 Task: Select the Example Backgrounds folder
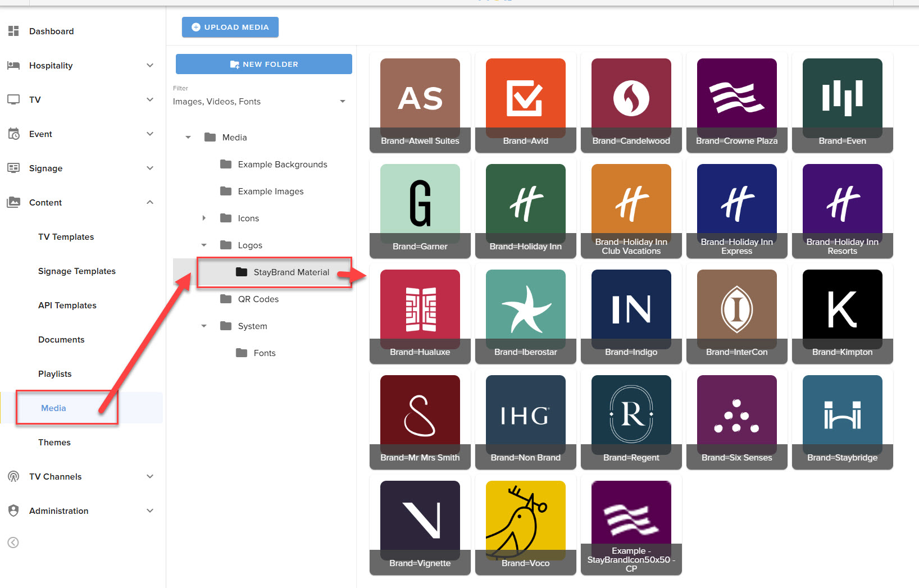pos(282,165)
